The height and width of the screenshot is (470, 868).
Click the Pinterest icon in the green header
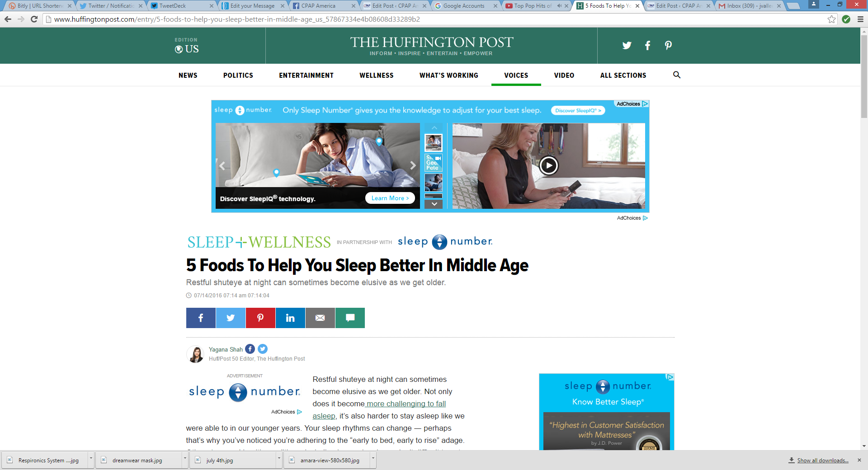[x=668, y=45]
